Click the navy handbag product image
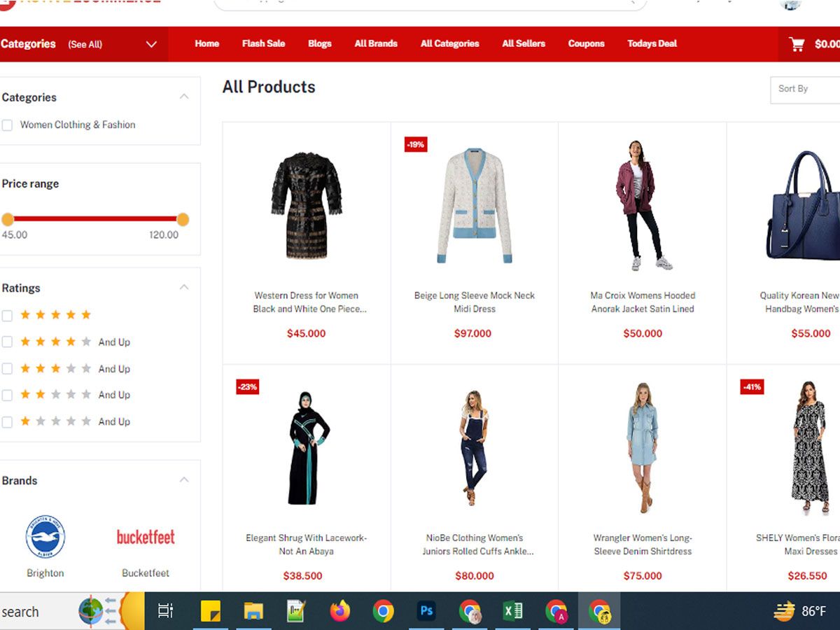 click(803, 205)
